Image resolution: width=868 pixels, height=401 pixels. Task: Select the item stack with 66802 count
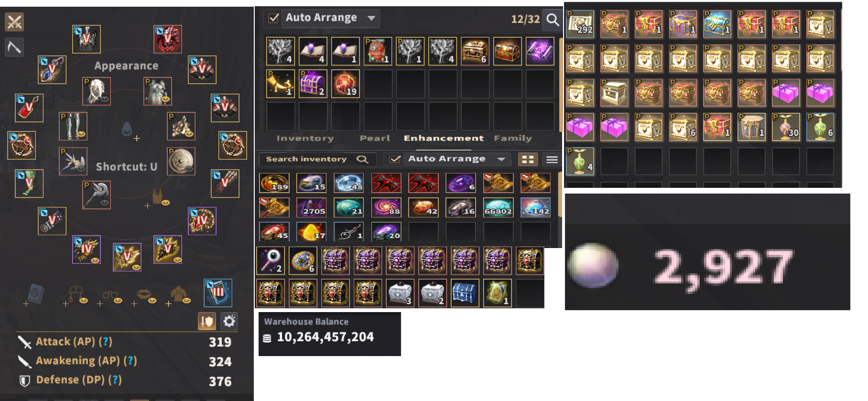[x=498, y=207]
